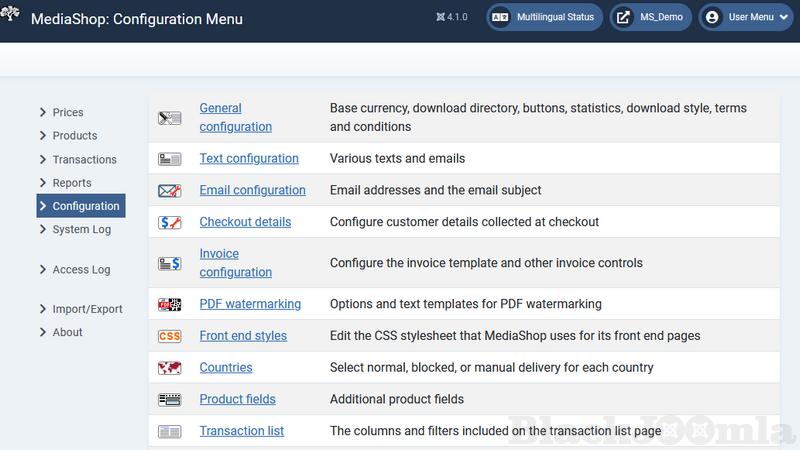Expand the Products sidebar section

pyautogui.click(x=74, y=136)
